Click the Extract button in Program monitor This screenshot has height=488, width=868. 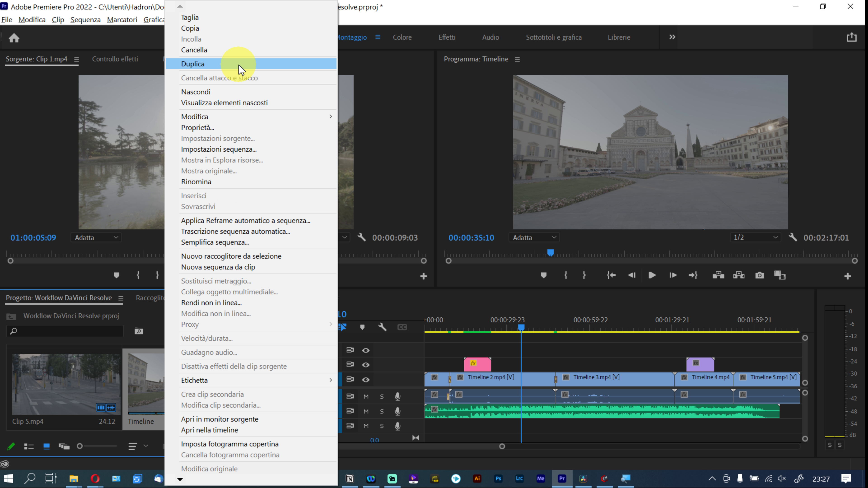pos(739,275)
